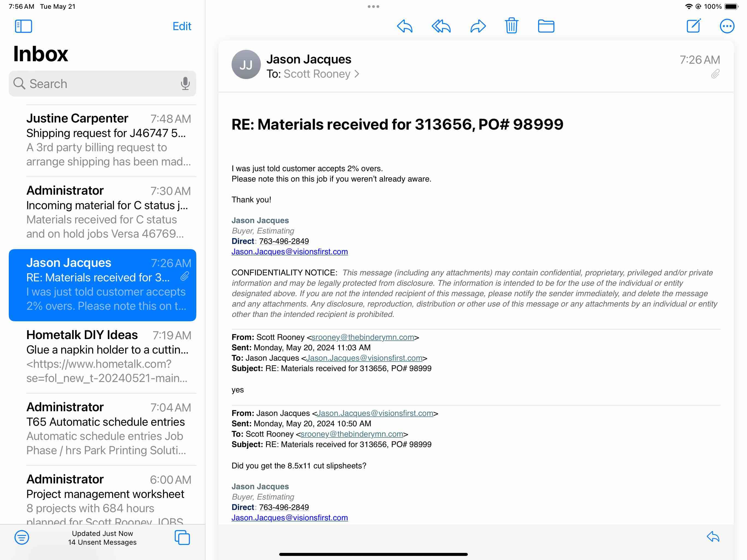Tap the stacked windows icon at bottom
The image size is (747, 560).
(x=182, y=537)
